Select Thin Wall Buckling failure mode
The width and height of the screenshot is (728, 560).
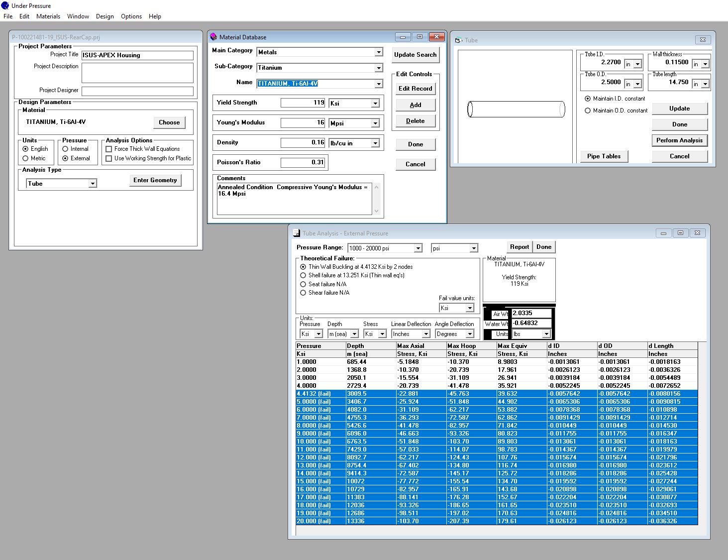(303, 267)
